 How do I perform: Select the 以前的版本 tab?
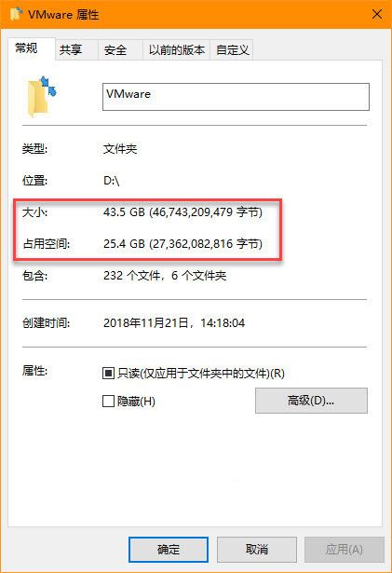[x=176, y=49]
